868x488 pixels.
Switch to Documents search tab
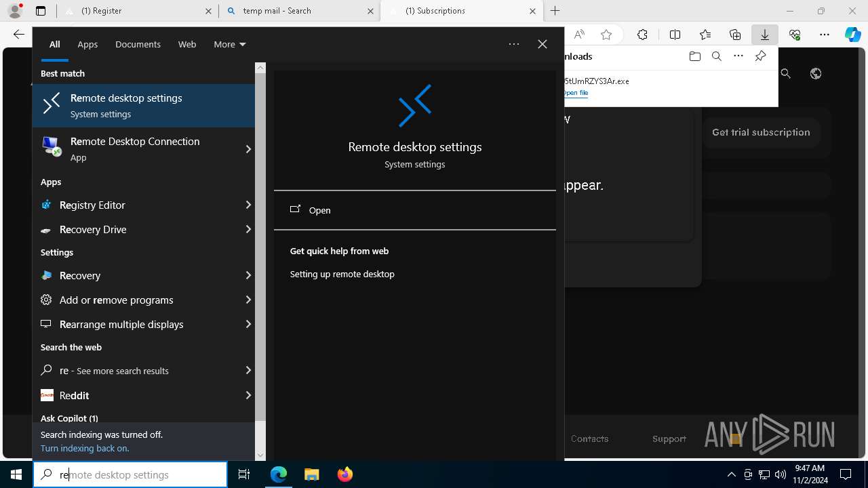[x=138, y=44]
